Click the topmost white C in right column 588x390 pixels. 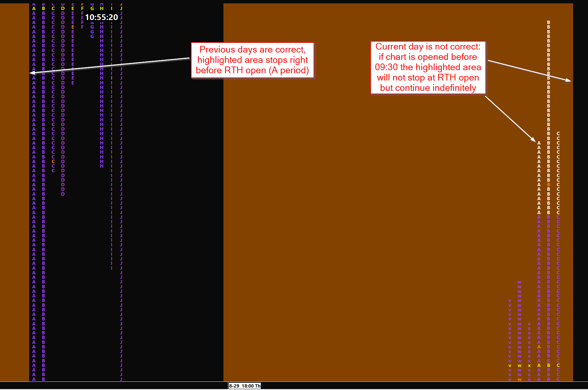(x=558, y=134)
